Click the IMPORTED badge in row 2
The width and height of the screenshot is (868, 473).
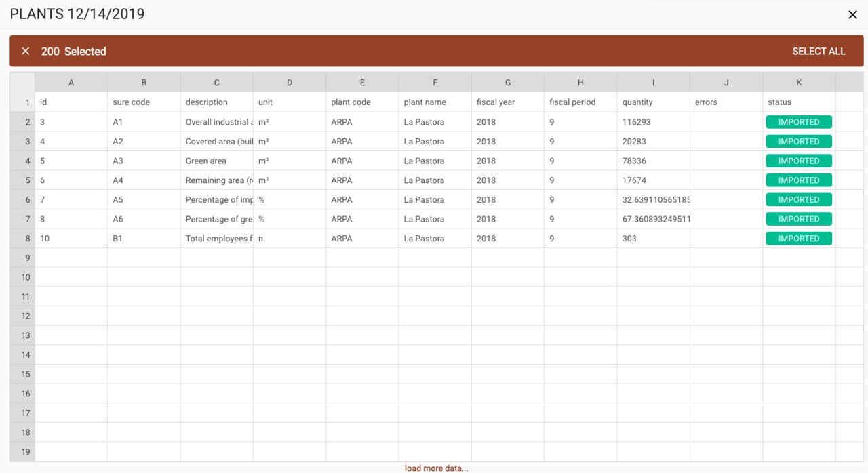point(799,122)
